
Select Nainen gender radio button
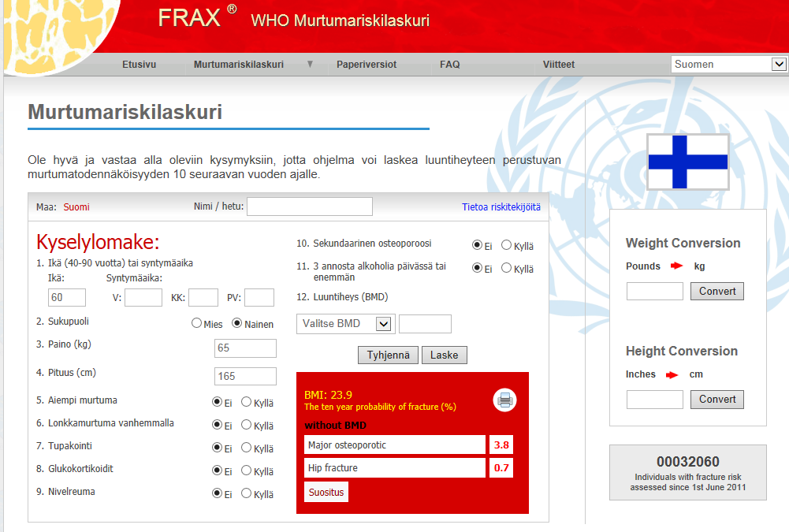tap(237, 323)
